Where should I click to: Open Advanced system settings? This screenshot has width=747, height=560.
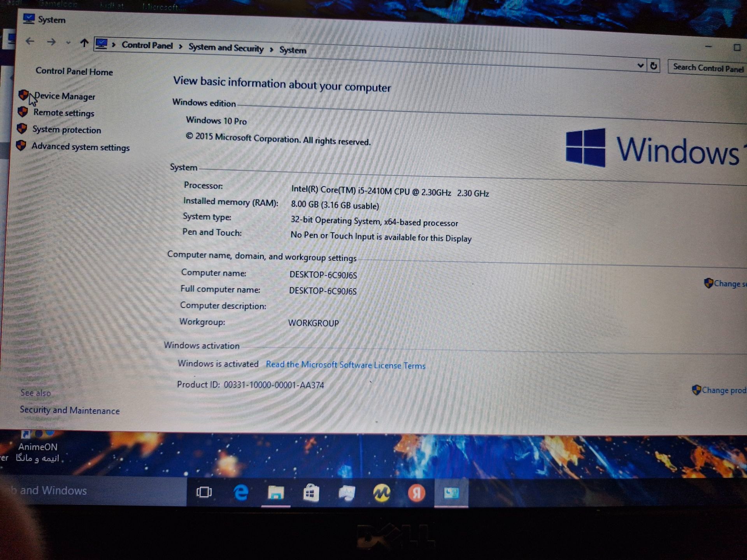tap(81, 147)
